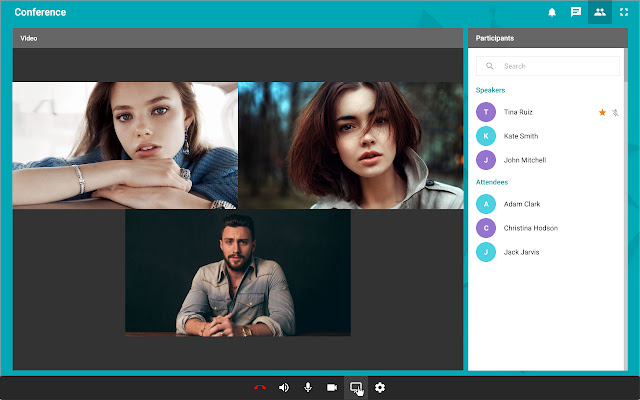
Task: Select participant name Jack Jarvis
Action: click(521, 252)
